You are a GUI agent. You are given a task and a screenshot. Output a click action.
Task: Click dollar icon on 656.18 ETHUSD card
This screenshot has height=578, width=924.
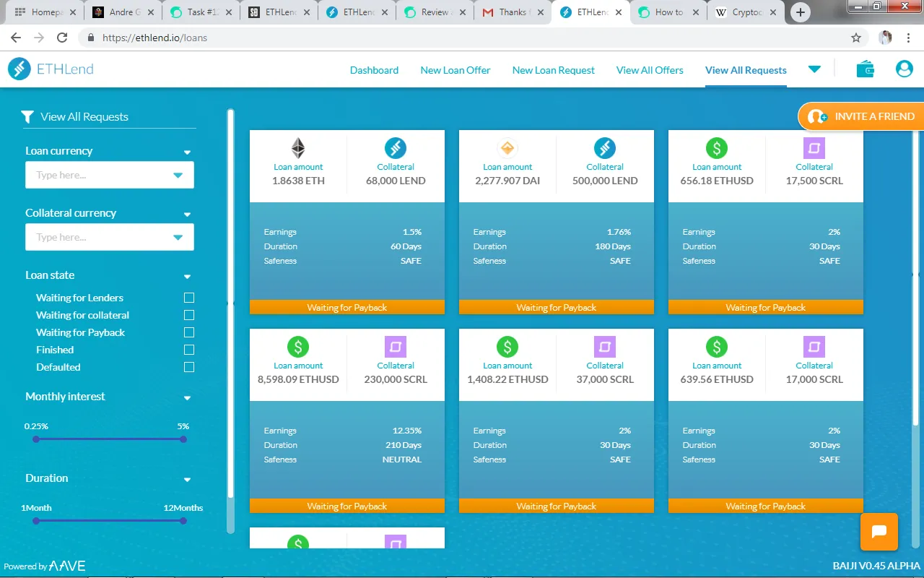coord(717,148)
